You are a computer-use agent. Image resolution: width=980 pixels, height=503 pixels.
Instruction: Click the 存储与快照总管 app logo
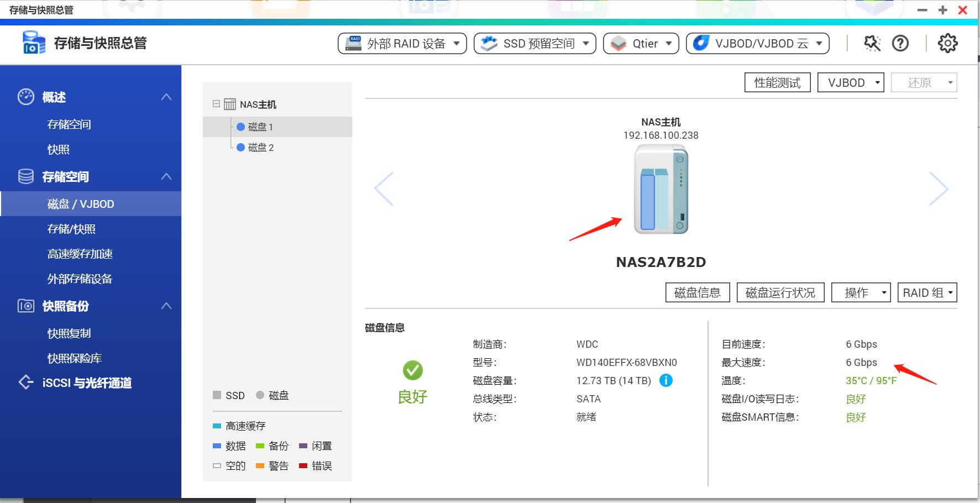pyautogui.click(x=33, y=42)
